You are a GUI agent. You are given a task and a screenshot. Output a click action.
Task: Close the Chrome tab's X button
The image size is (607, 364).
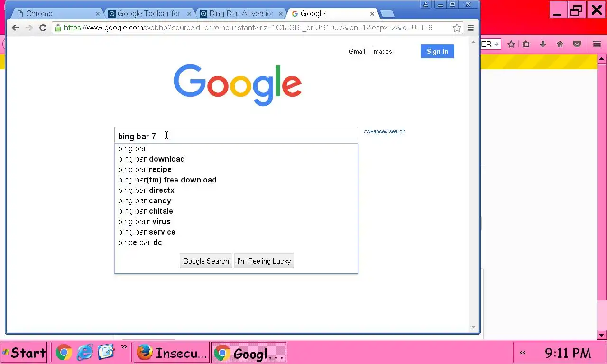98,14
